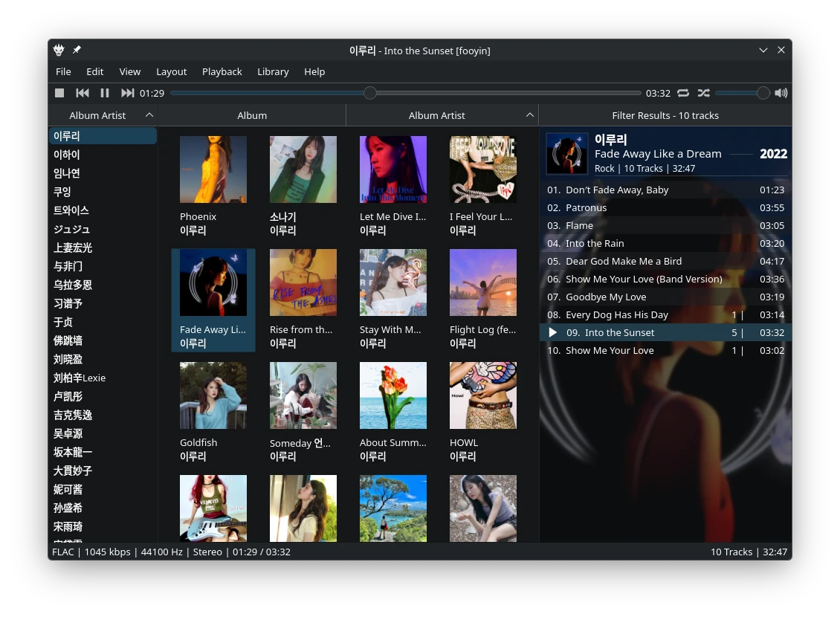The height and width of the screenshot is (617, 840).
Task: Select track 10 Show Me Your Love
Action: pyautogui.click(x=665, y=350)
